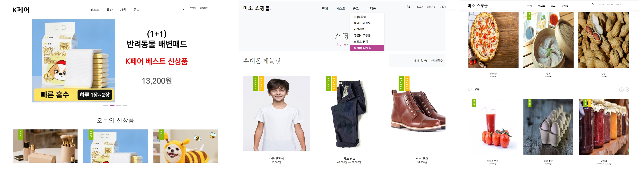Click the Home breadcrumb link
Viewport: 644px width, 170px height.
(341, 45)
